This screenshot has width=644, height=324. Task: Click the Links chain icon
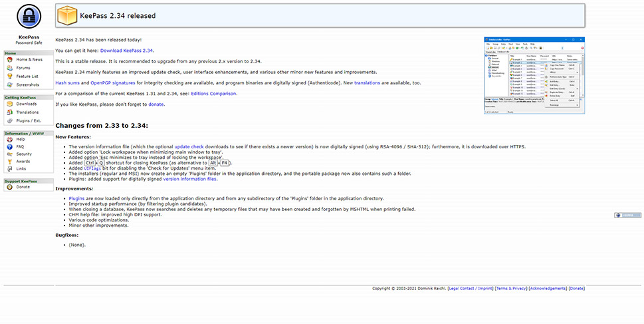(x=10, y=169)
